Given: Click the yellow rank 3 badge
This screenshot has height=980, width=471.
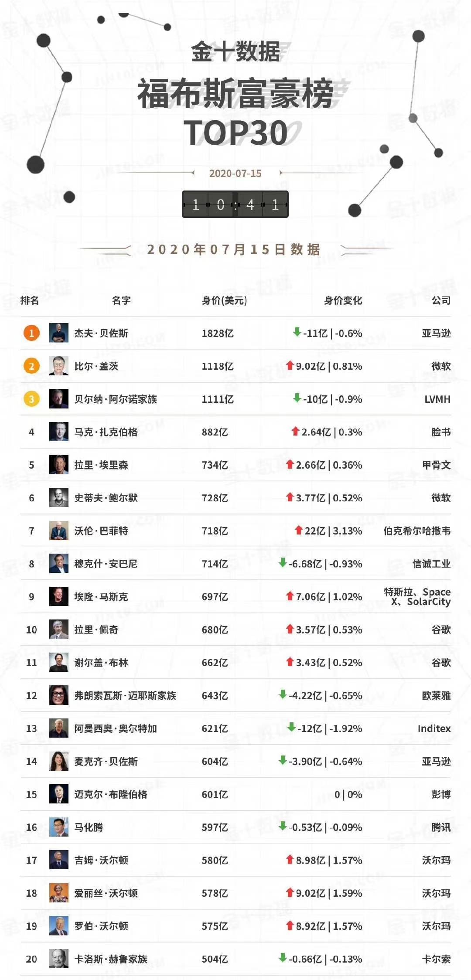Looking at the screenshot, I should click(x=31, y=399).
